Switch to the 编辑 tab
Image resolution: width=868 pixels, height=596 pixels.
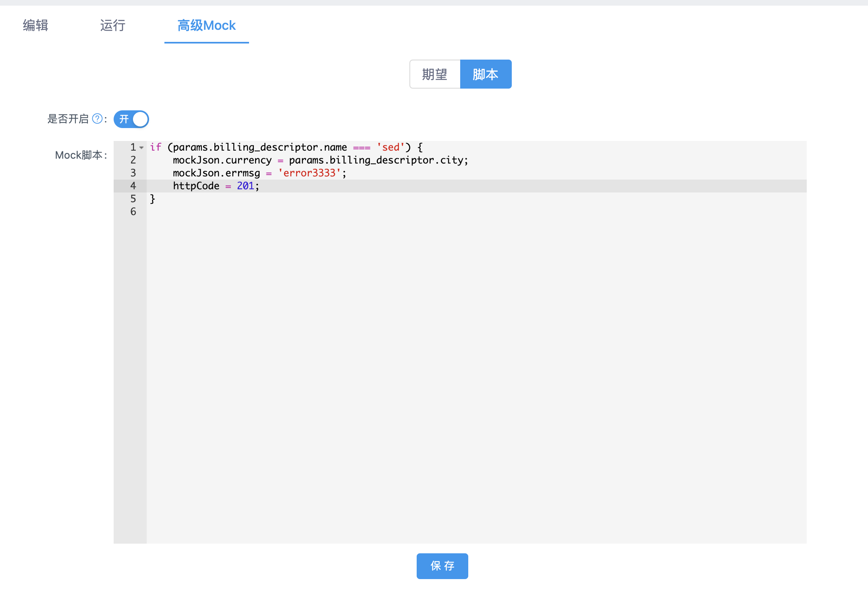[x=35, y=25]
